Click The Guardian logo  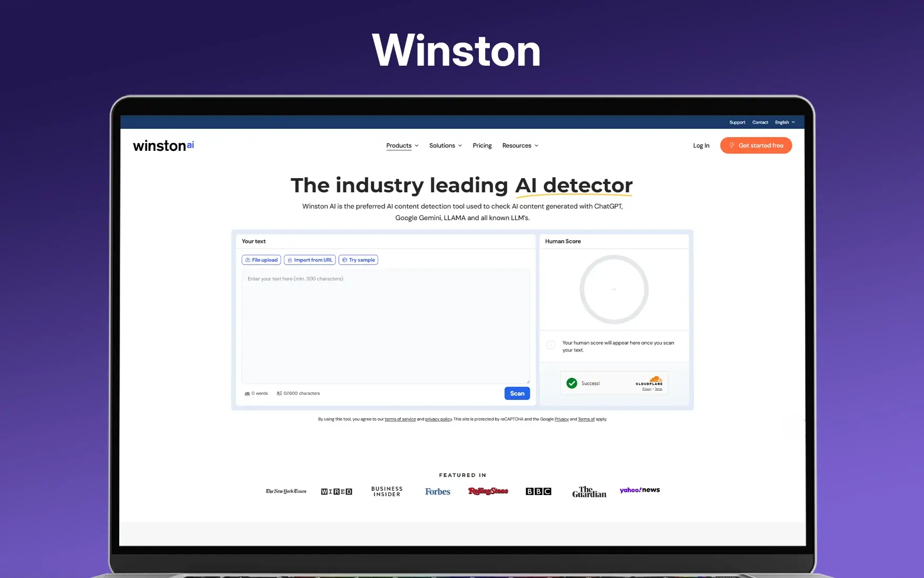(x=589, y=492)
